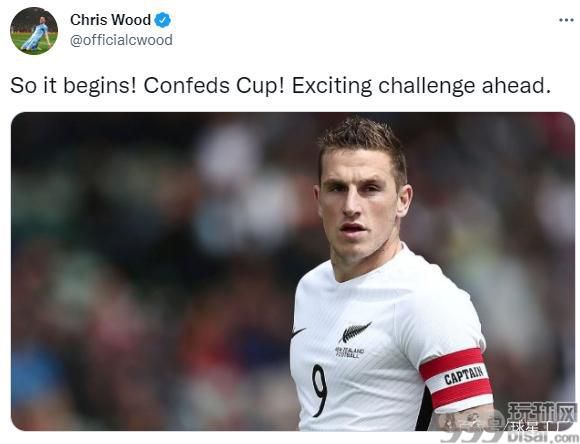Click the words "So it begins!"

(x=73, y=86)
